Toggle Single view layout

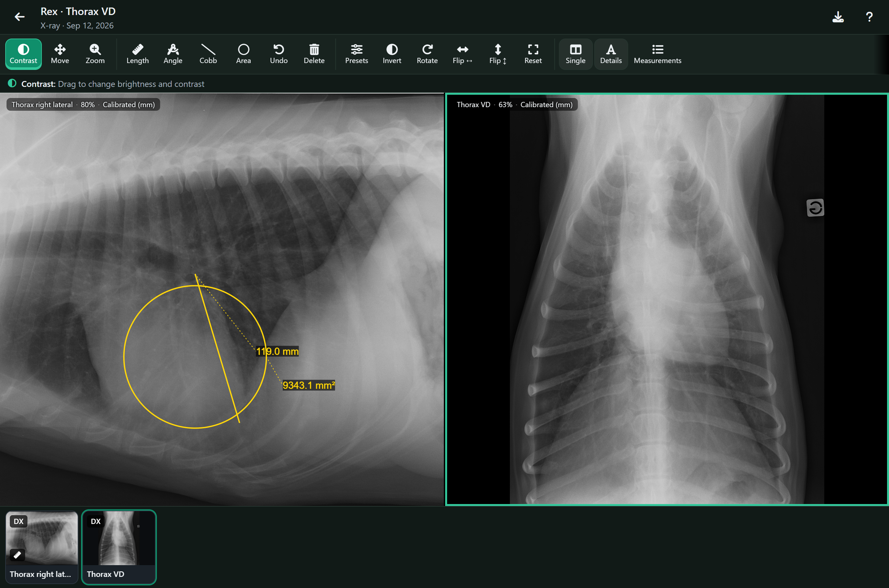pyautogui.click(x=576, y=54)
